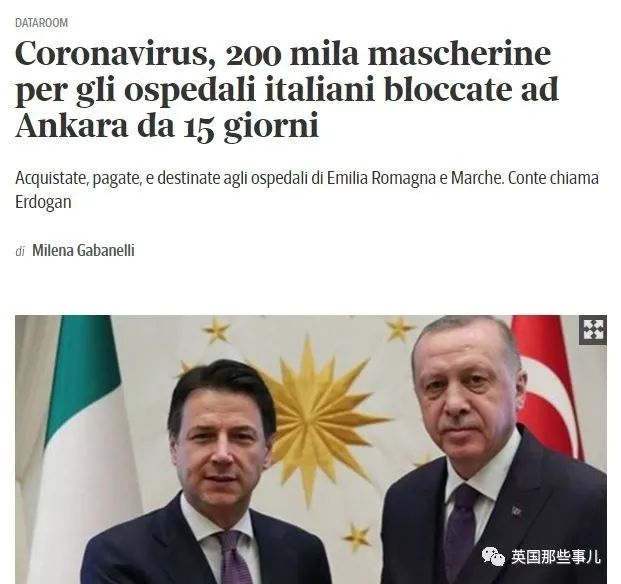Click the lapel pin on right man's jacket
This screenshot has width=621, height=584.
[x=516, y=510]
